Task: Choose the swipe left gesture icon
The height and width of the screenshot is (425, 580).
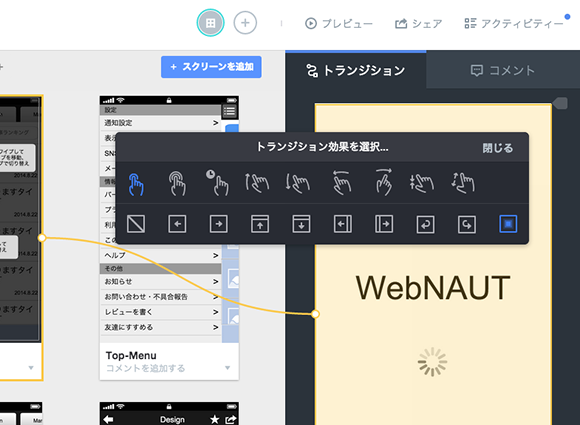Action: 341,182
